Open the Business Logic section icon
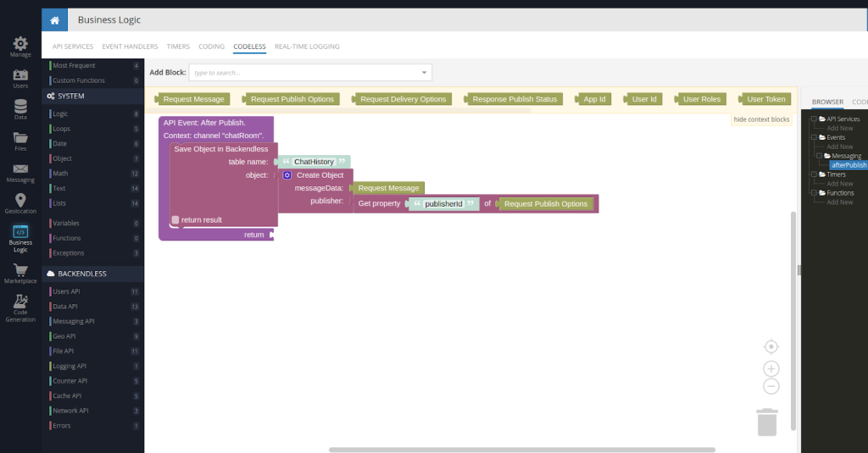Viewport: 868px width, 453px height. (20, 239)
